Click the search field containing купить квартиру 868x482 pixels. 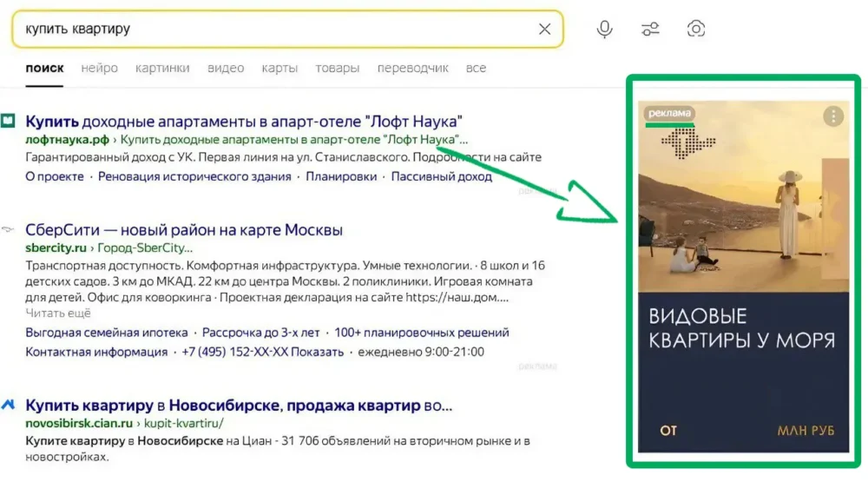pos(287,29)
